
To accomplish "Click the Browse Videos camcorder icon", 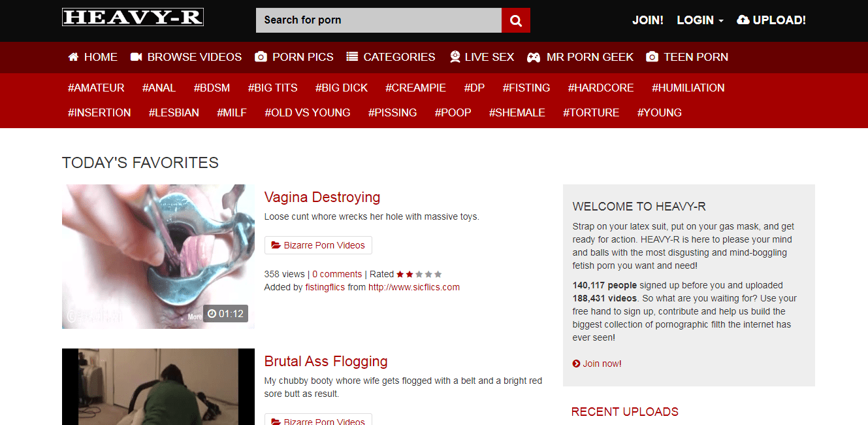I will [136, 57].
